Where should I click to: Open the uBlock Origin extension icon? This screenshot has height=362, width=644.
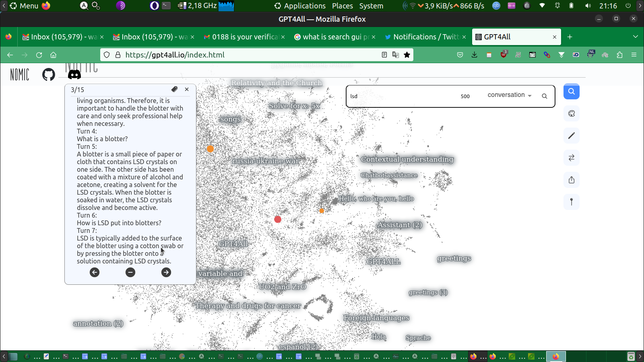click(x=504, y=54)
